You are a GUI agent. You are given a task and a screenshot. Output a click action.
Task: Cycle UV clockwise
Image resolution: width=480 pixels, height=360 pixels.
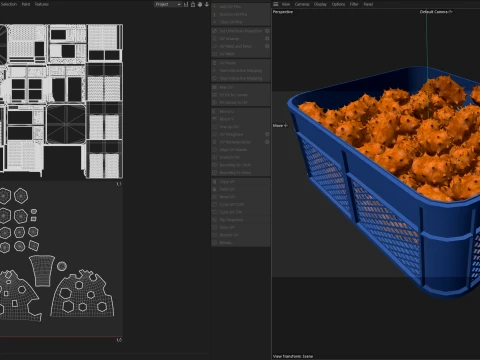(x=241, y=212)
